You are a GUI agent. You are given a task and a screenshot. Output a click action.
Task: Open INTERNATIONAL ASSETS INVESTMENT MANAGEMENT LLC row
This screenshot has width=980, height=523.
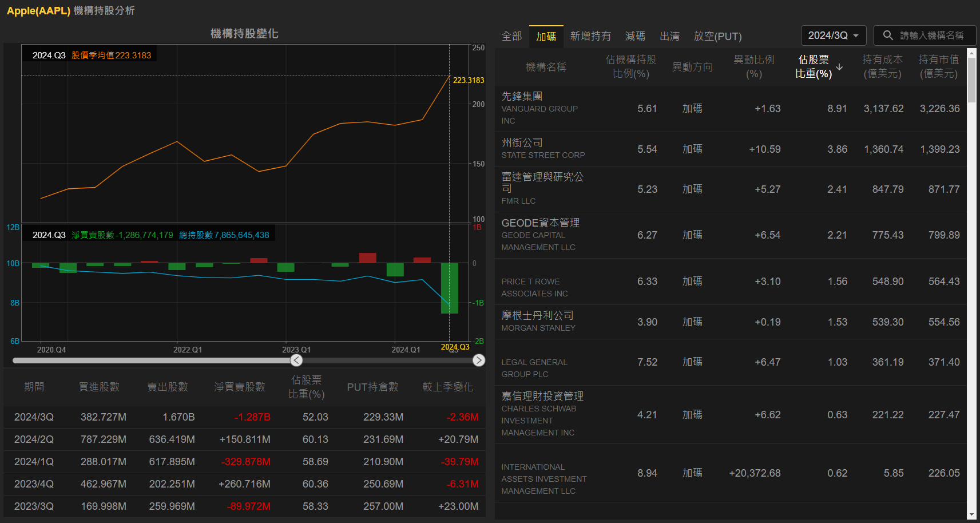click(x=731, y=473)
